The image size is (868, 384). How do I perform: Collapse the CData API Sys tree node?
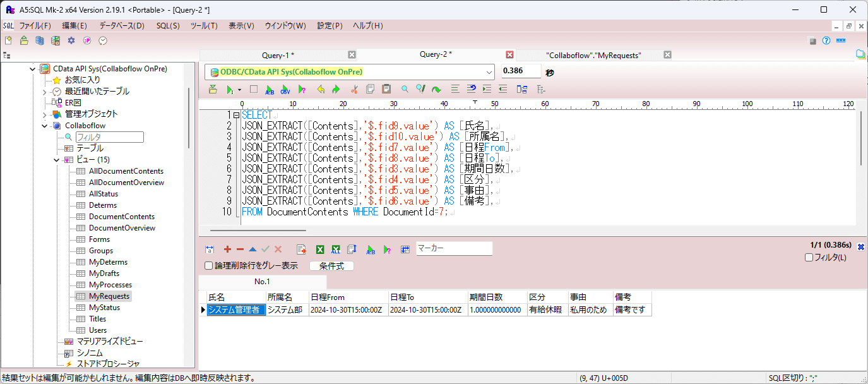click(x=33, y=69)
